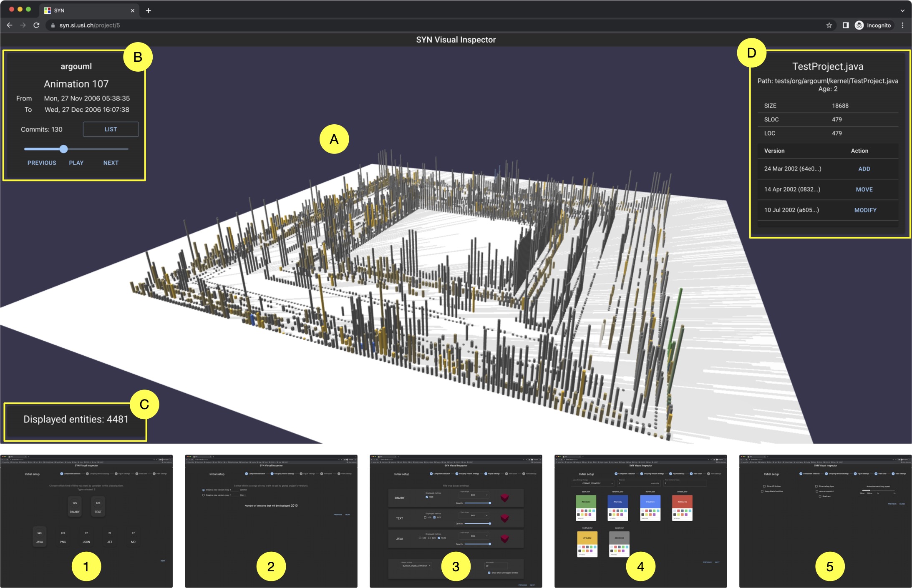Go back using the browser back arrow
Screen dimensions: 912x588
pos(9,25)
